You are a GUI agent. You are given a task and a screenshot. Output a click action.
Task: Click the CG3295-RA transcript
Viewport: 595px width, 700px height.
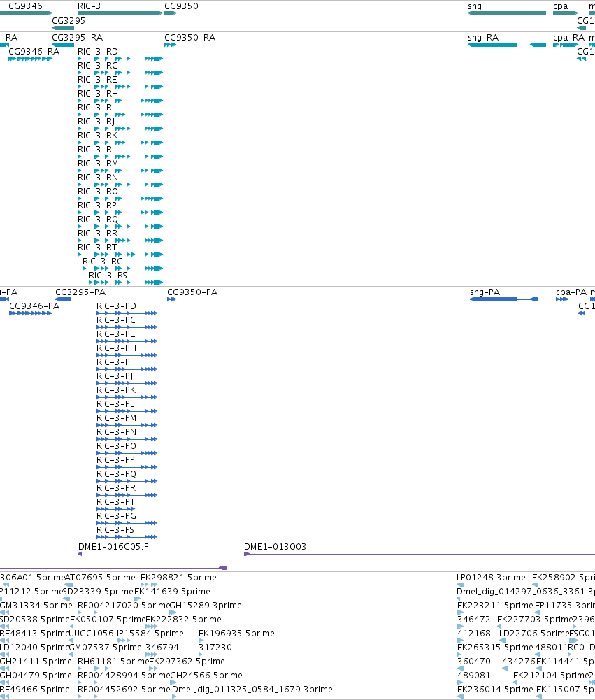[63, 45]
